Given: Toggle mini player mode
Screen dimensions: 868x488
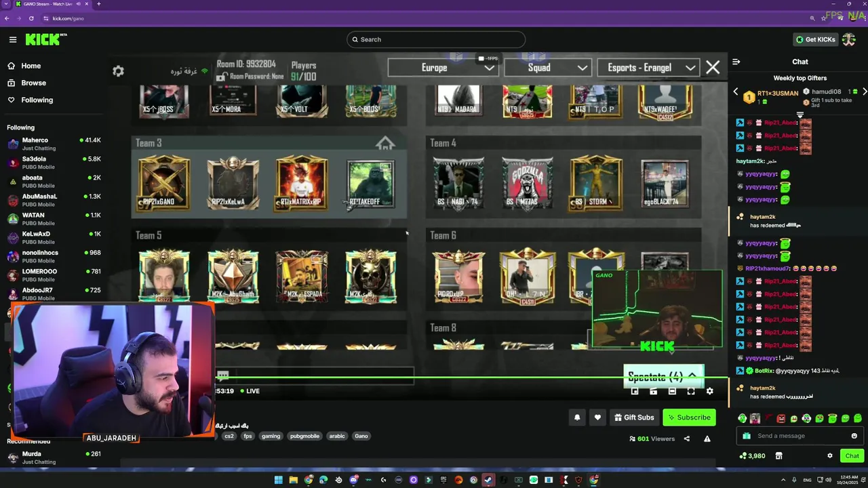Looking at the screenshot, I should (x=635, y=391).
